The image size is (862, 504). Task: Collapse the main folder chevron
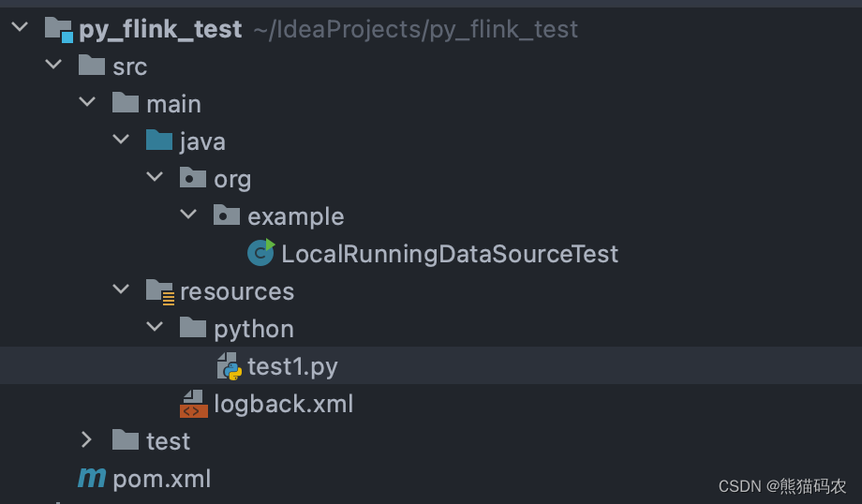click(87, 103)
